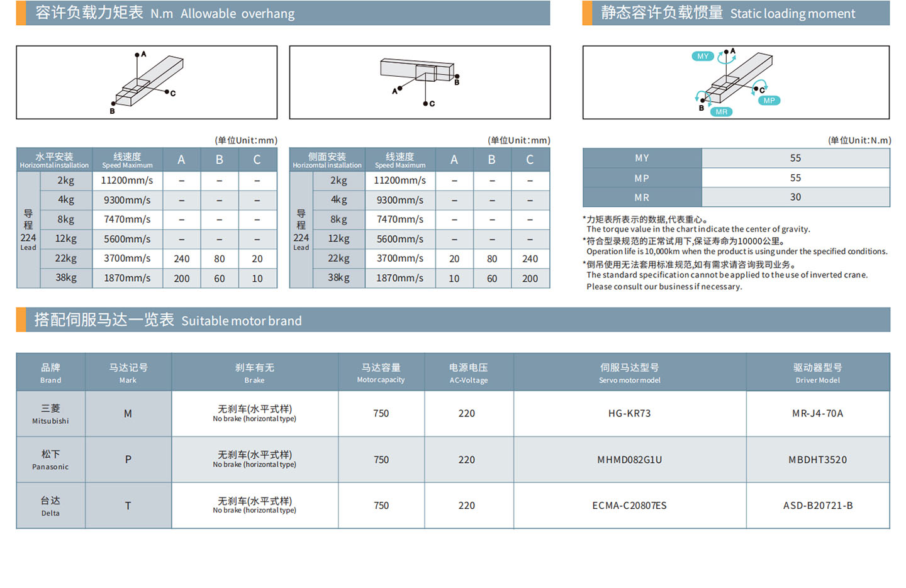
Task: Click the 'Speed Maximum' header in horizontal table
Action: pyautogui.click(x=127, y=160)
